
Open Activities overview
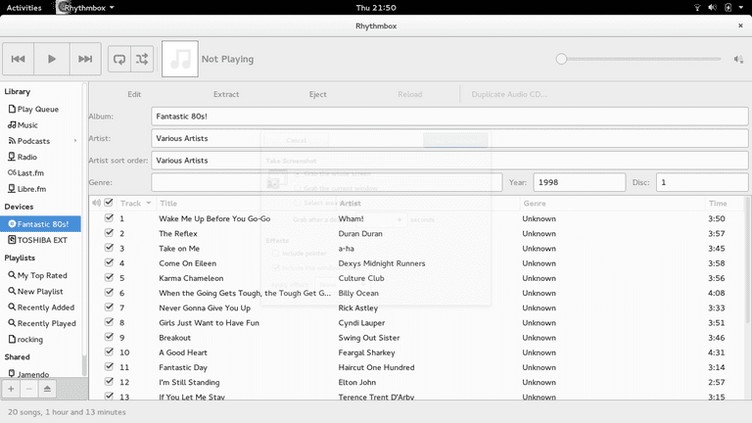(24, 8)
